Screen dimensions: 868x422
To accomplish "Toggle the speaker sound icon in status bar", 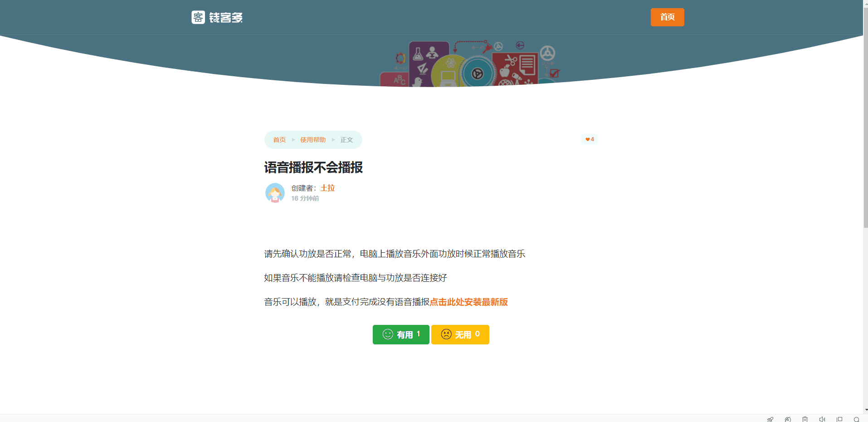I will point(822,419).
